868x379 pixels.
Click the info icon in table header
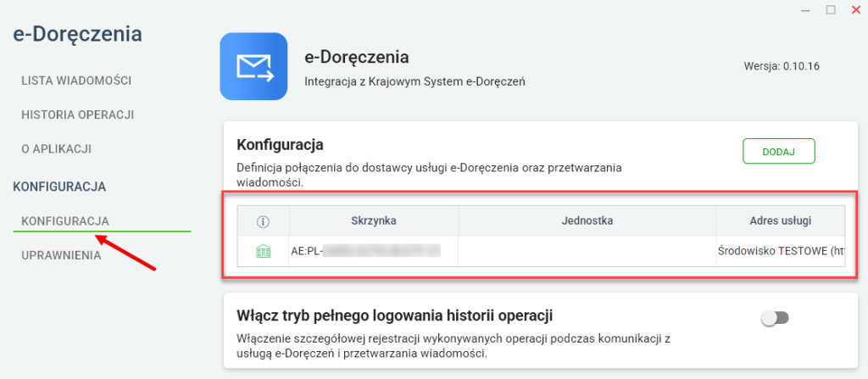point(263,221)
